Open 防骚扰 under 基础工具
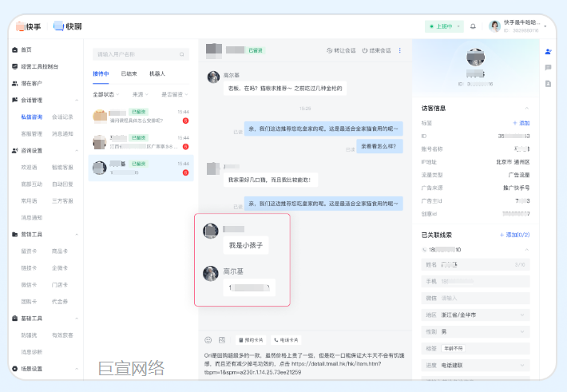 [29, 335]
